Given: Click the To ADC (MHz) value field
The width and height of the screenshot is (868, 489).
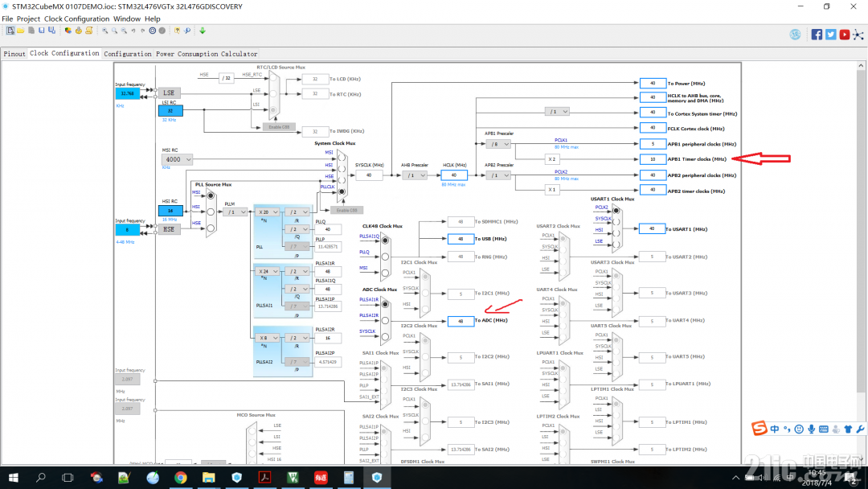Looking at the screenshot, I should [x=461, y=321].
